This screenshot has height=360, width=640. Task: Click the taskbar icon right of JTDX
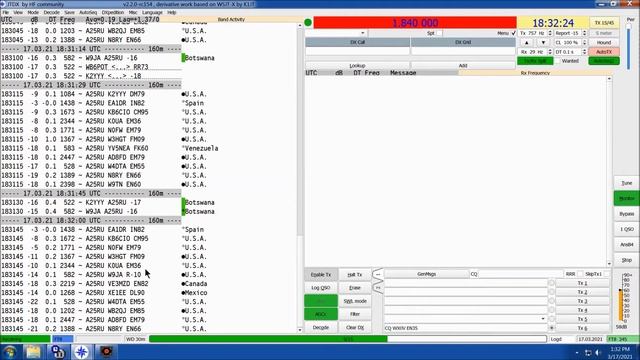coord(107,352)
